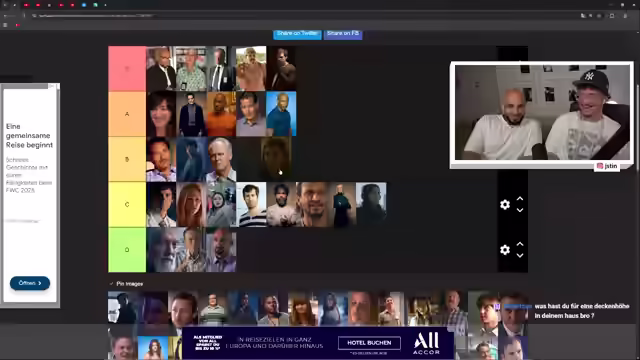
Task: Select the green D tier label
Action: (x=127, y=250)
